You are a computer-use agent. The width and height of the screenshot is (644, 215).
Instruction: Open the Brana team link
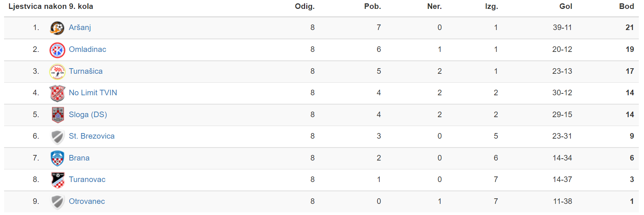coord(79,158)
